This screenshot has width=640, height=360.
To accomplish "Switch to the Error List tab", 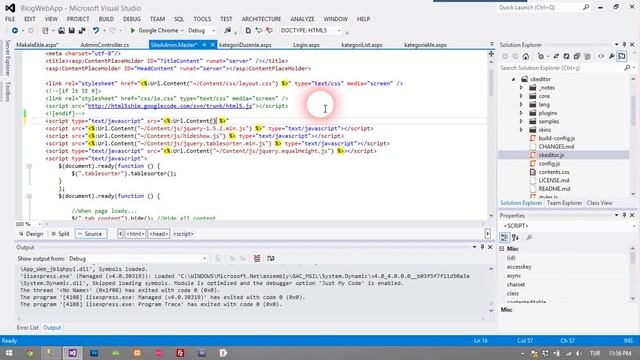I will point(27,327).
